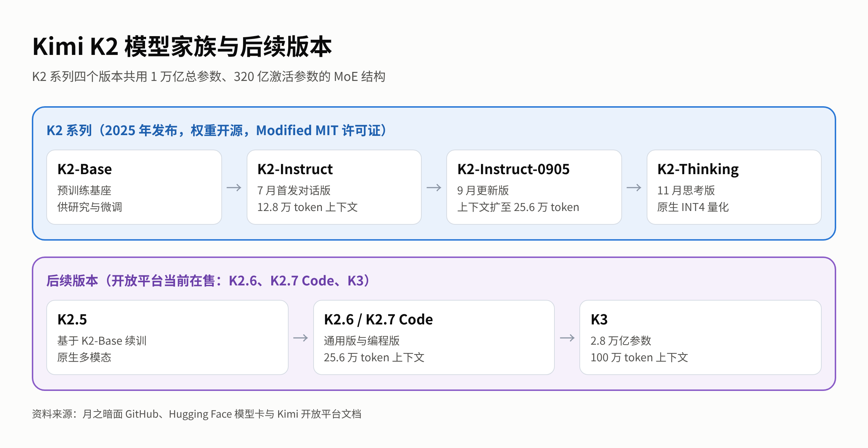Select the K2-Instruct-0905 card title
Screen dimensions: 868x448
point(514,169)
